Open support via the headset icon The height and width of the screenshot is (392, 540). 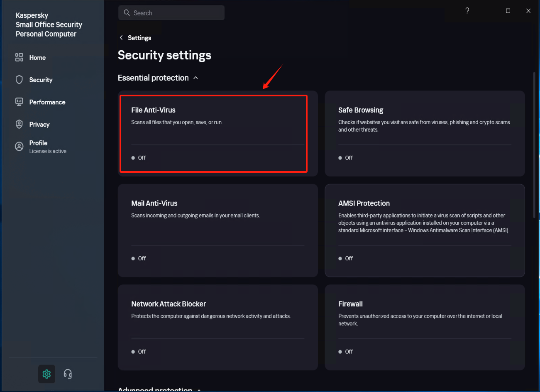(x=68, y=374)
